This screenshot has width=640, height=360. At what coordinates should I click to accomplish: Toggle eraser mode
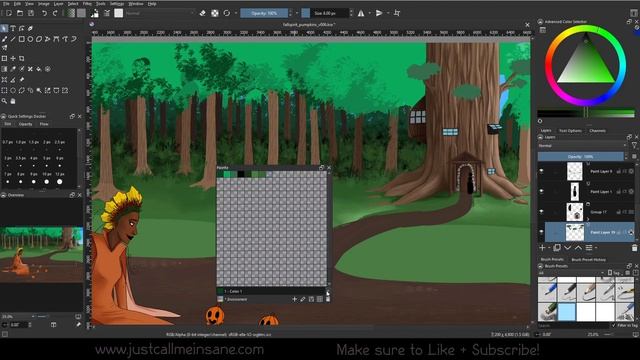point(202,13)
